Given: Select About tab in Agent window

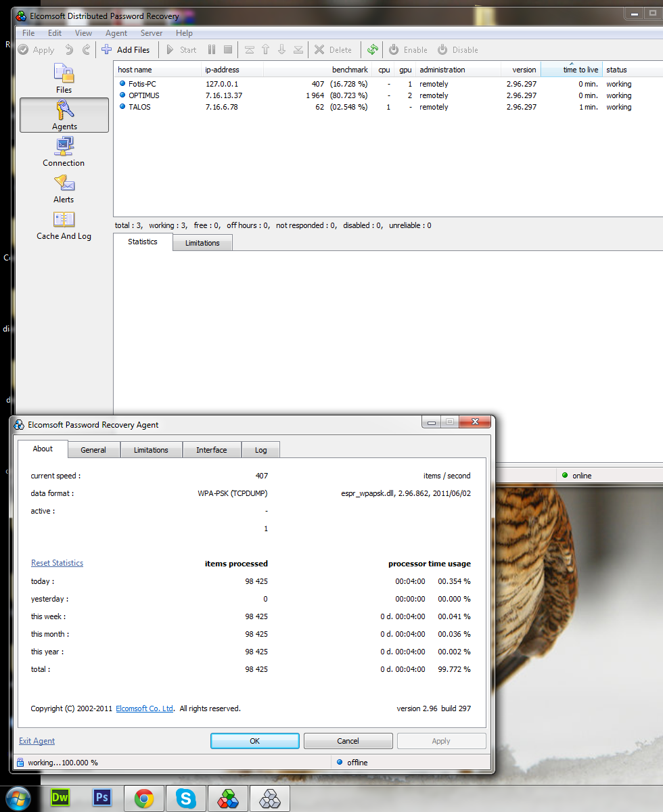Looking at the screenshot, I should [x=43, y=449].
